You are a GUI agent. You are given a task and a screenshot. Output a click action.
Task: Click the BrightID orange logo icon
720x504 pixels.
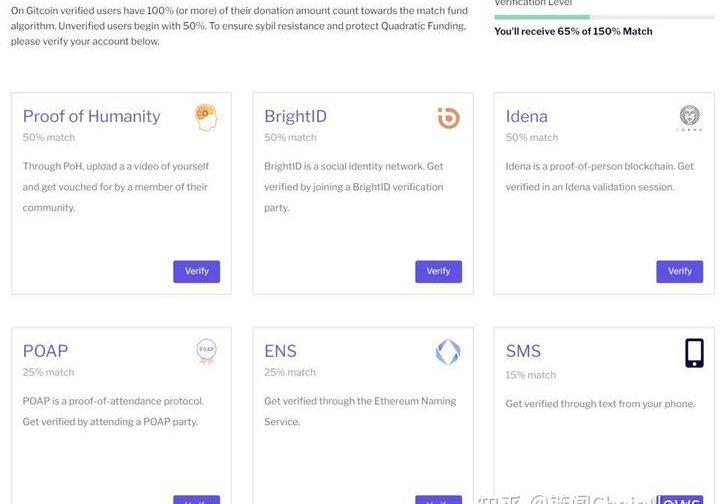coord(448,118)
